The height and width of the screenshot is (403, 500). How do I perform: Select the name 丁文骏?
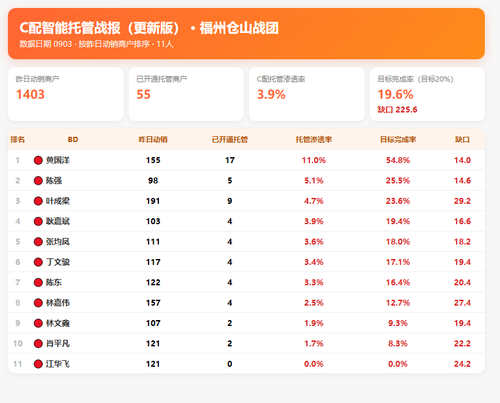point(58,262)
